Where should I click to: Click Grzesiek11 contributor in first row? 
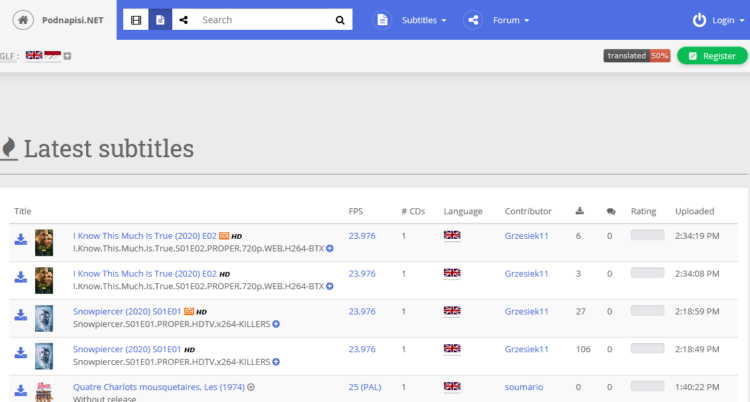[x=526, y=236]
